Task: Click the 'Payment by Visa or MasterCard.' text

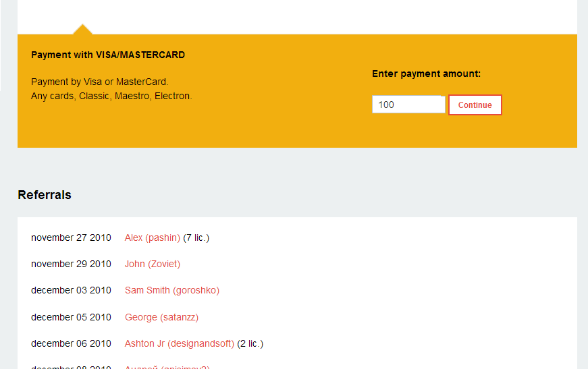Action: pos(100,82)
